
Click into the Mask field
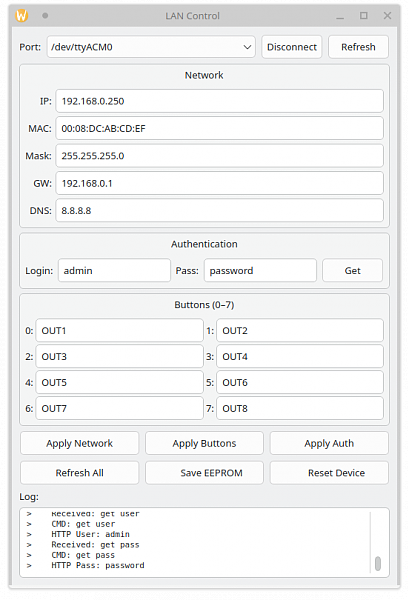click(x=220, y=156)
